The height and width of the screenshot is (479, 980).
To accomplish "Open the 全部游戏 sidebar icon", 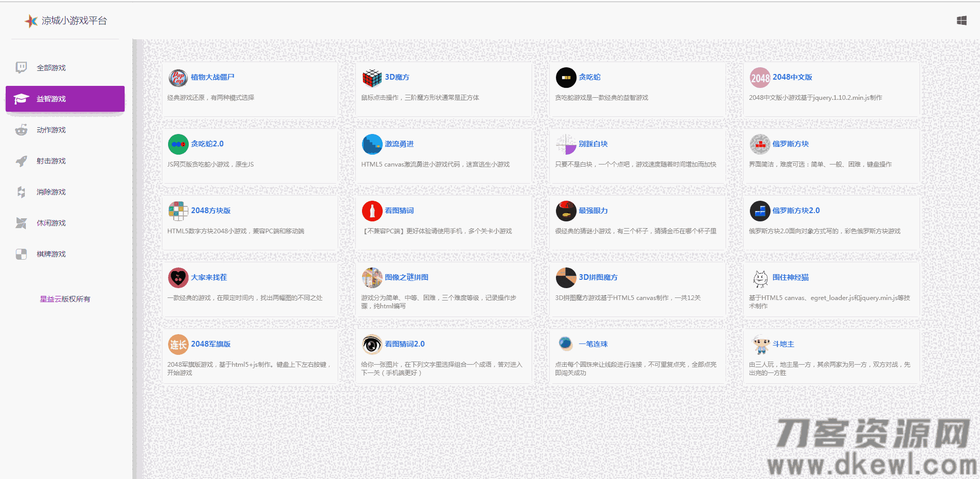I will click(21, 68).
